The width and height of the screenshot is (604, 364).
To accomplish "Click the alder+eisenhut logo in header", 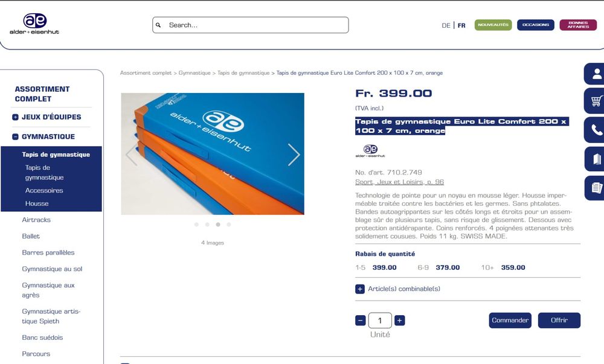I will tap(34, 24).
